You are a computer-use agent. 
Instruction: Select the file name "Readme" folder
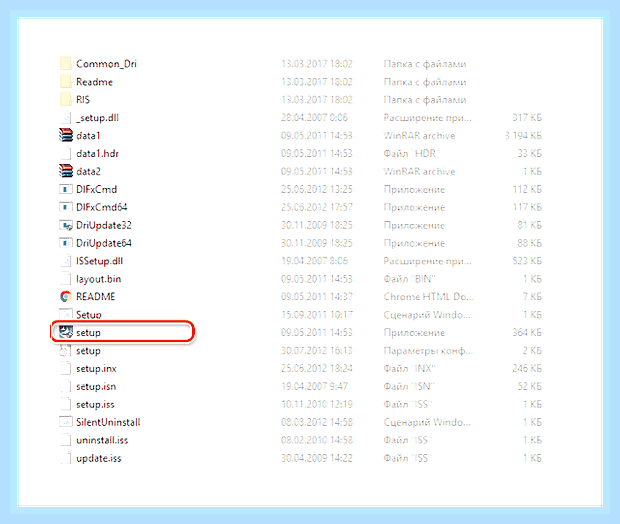(x=94, y=82)
